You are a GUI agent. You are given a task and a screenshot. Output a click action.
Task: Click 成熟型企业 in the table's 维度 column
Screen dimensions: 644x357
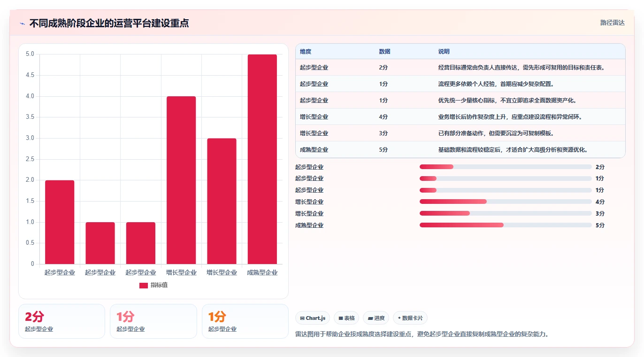click(x=314, y=150)
